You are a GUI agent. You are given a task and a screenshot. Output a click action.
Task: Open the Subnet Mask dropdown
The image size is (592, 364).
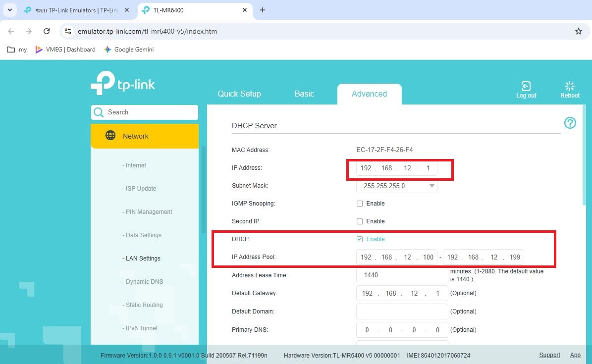[396, 186]
